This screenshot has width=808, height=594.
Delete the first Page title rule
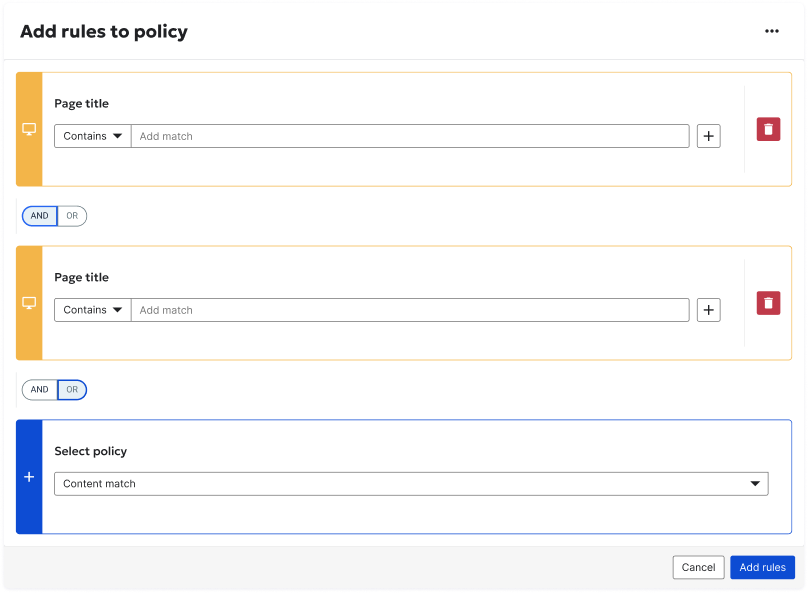coord(768,129)
